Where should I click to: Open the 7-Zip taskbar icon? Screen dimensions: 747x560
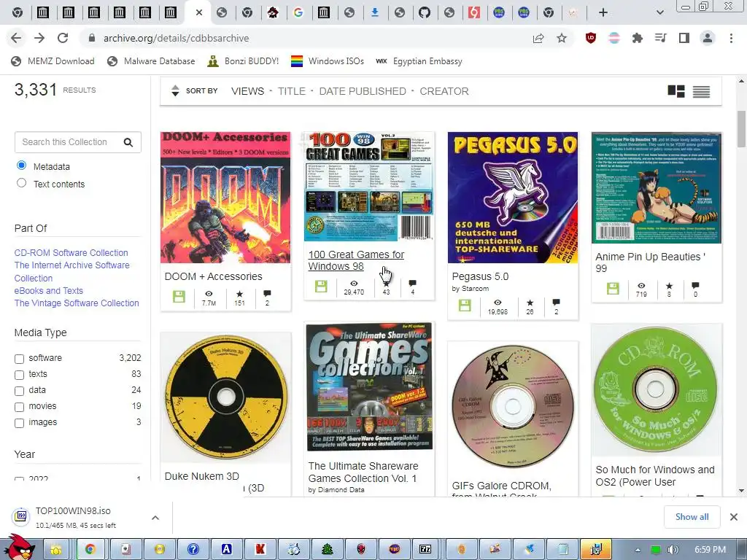[x=425, y=549]
